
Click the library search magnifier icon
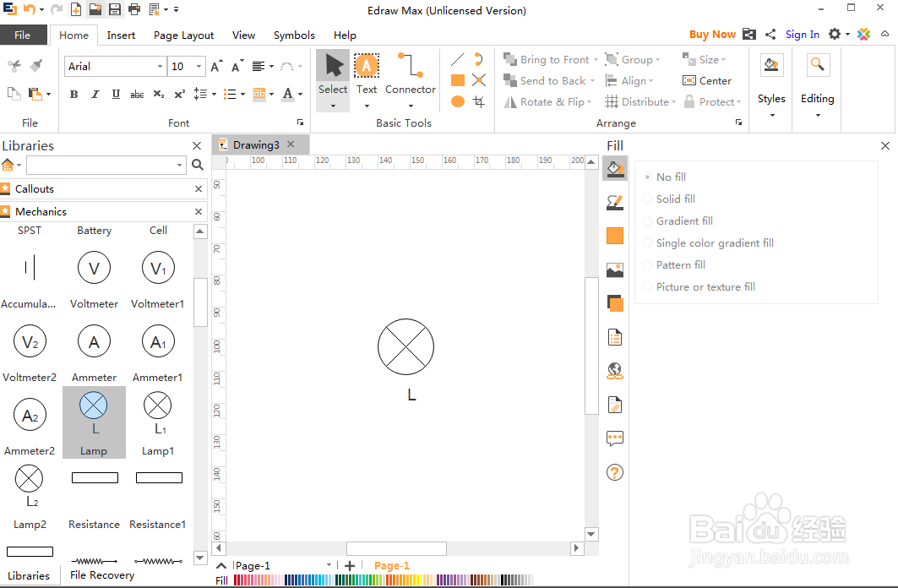(x=198, y=165)
